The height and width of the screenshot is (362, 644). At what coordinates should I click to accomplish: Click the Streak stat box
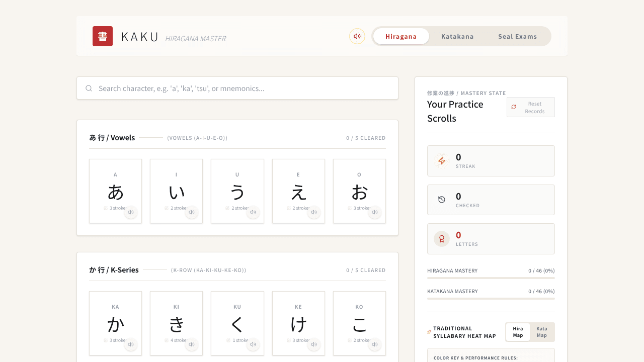pos(491,161)
